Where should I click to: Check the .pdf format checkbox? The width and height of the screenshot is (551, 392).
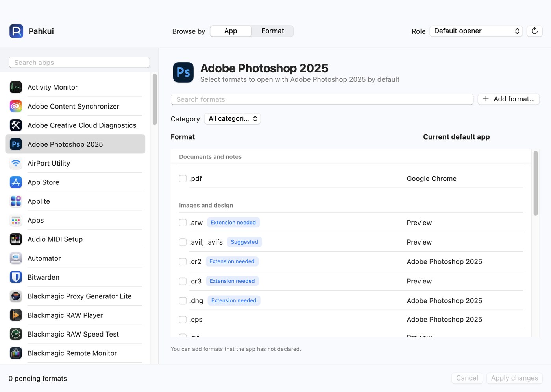click(183, 179)
